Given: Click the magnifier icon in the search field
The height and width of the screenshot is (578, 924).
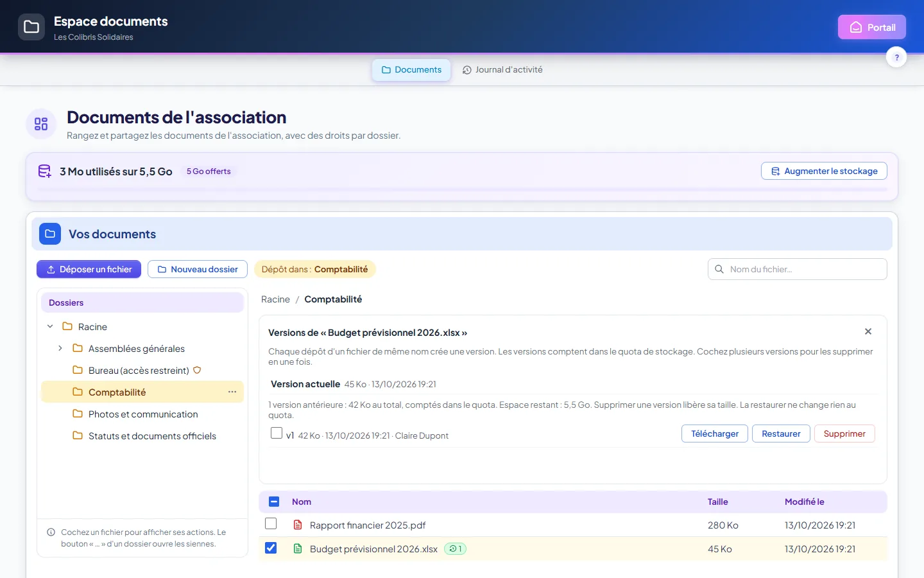Looking at the screenshot, I should [719, 269].
